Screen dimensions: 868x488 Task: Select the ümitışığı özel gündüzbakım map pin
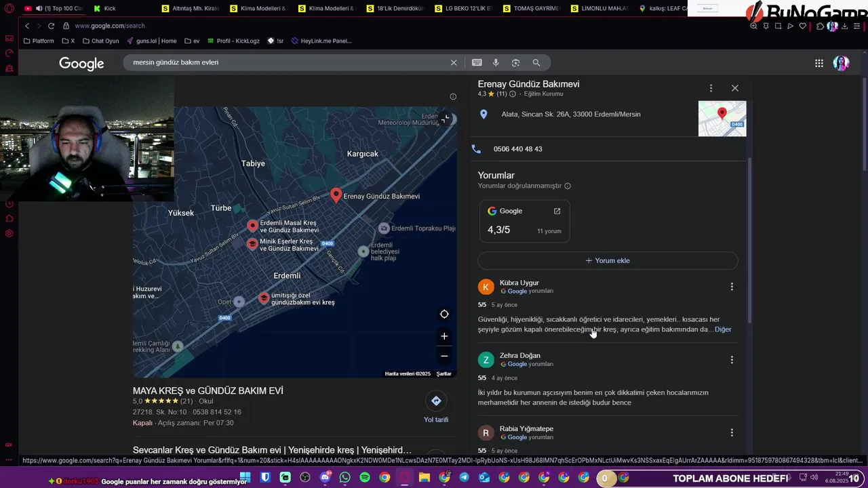click(264, 298)
